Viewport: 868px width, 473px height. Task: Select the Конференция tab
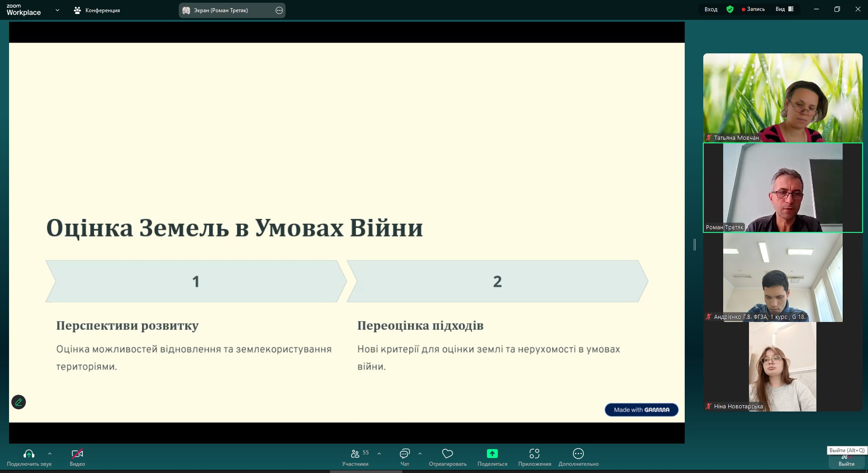97,10
